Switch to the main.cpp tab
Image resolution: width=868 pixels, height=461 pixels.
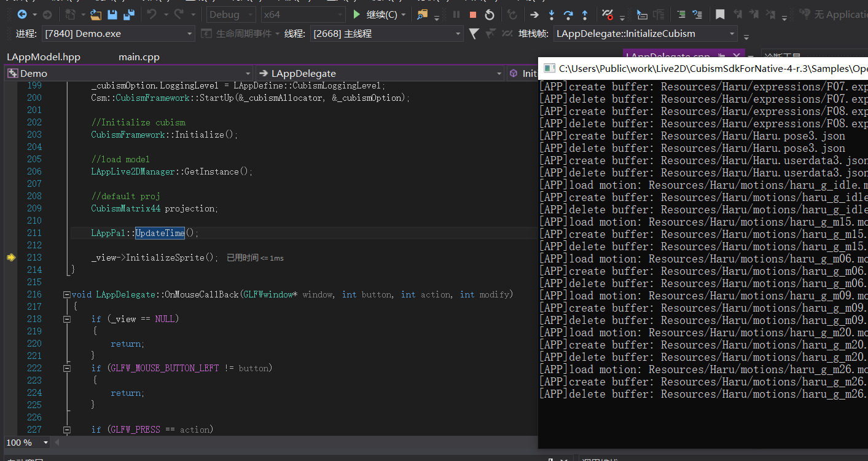click(139, 57)
